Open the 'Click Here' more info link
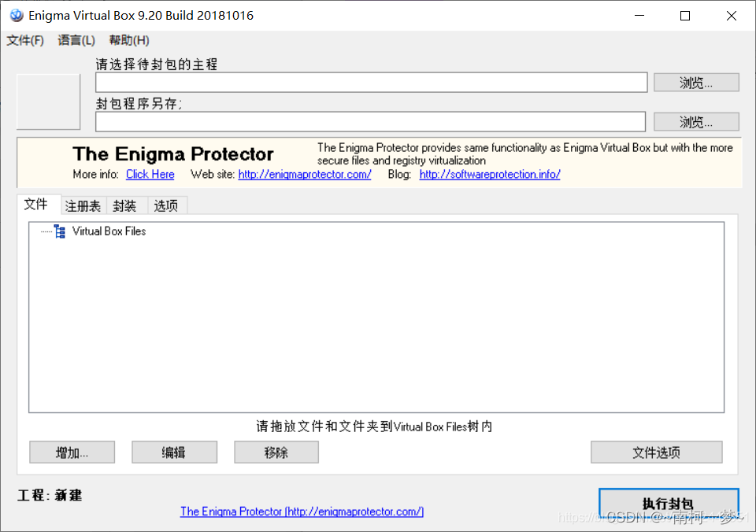Viewport: 756px width, 532px height. tap(150, 175)
